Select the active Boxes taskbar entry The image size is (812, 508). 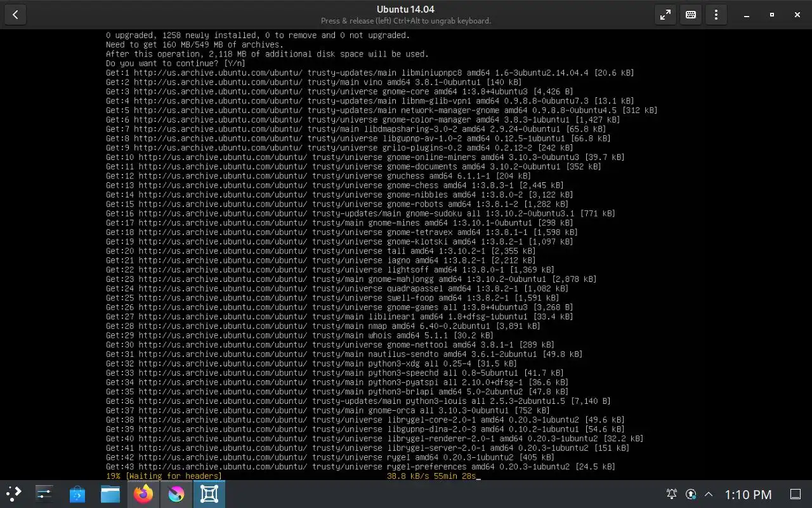tap(209, 493)
